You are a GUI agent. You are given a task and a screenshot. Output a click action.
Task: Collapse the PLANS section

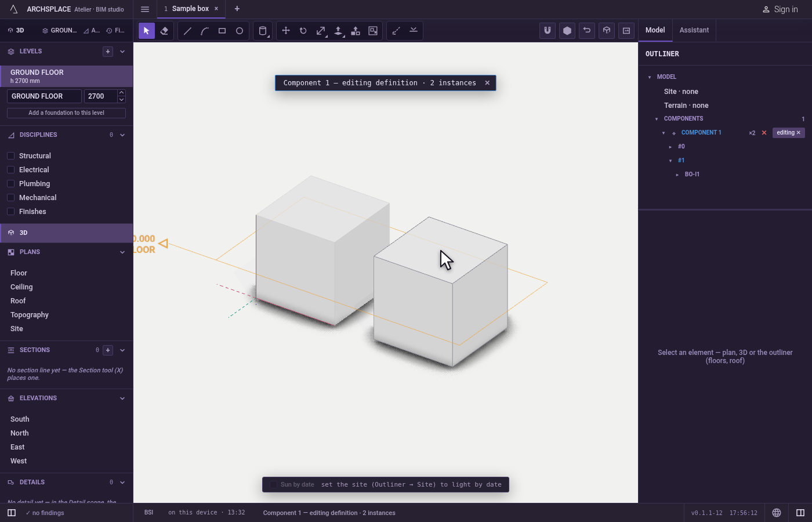click(x=122, y=252)
